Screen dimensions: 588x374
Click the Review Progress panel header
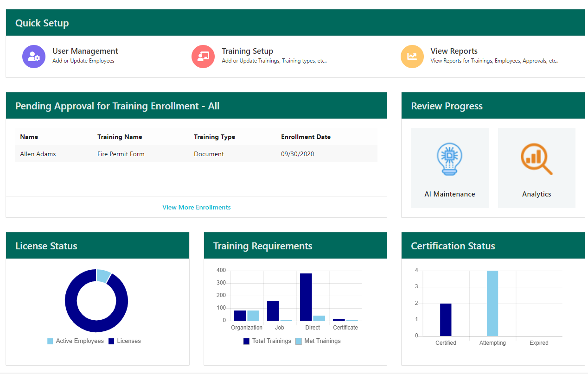[447, 106]
